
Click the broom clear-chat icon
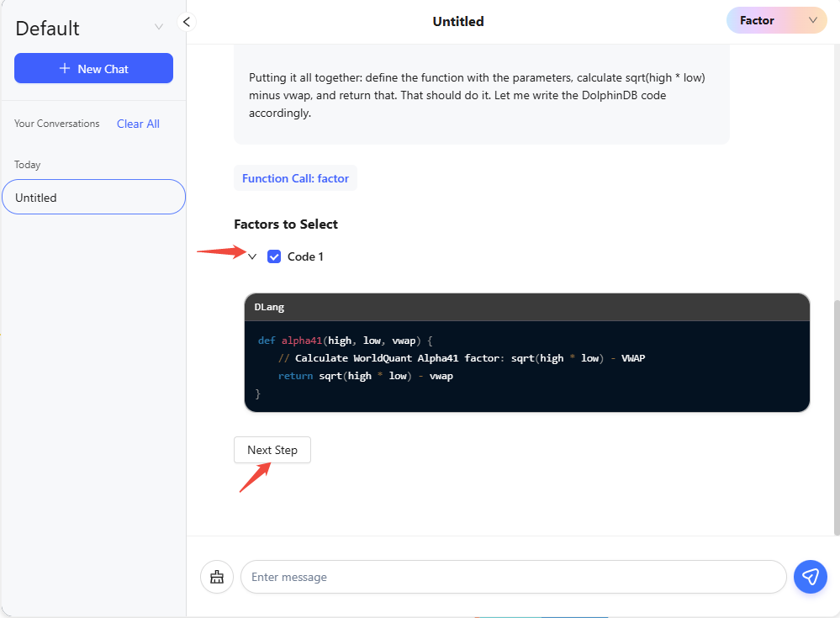pyautogui.click(x=217, y=577)
